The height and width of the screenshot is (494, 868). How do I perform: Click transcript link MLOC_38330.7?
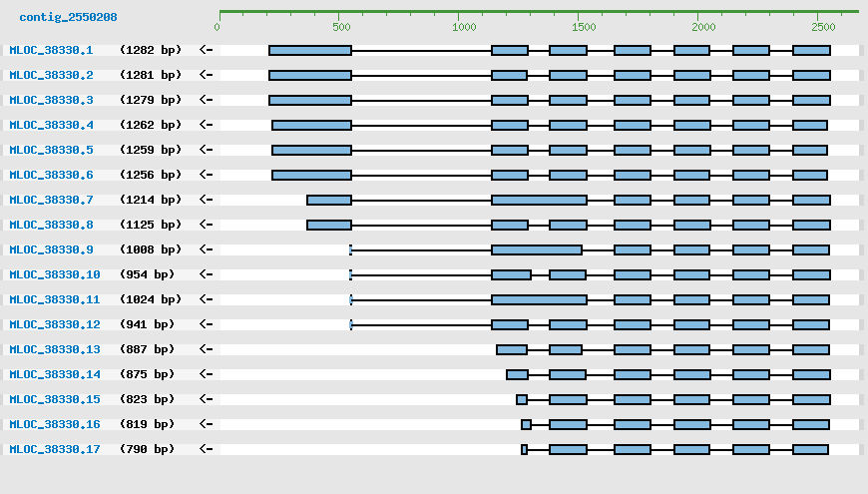[51, 200]
